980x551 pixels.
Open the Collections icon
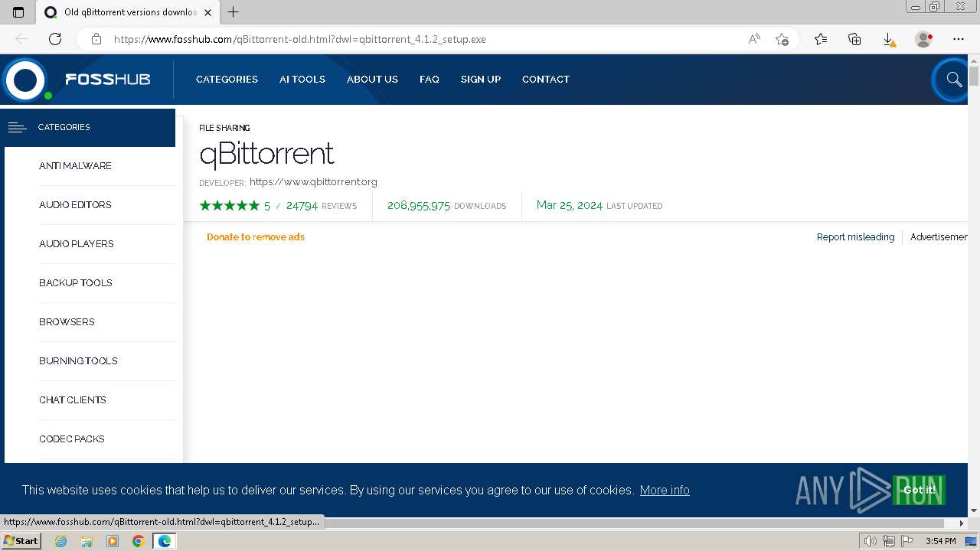pyautogui.click(x=854, y=39)
